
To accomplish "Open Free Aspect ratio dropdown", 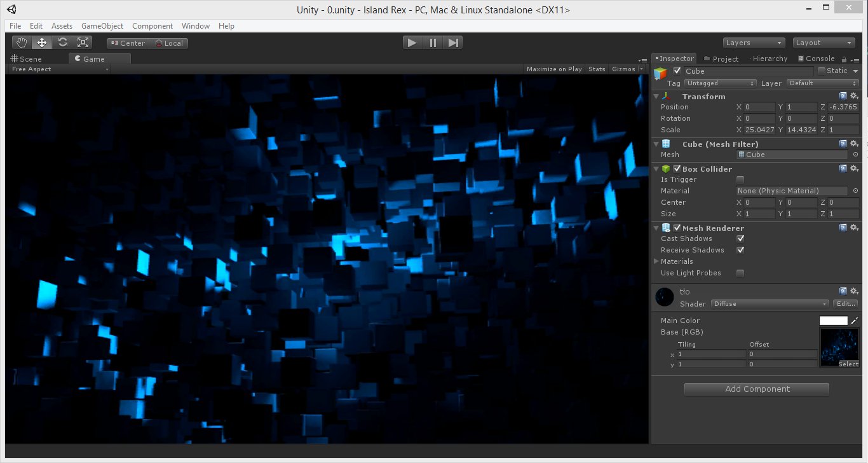I will pos(60,69).
